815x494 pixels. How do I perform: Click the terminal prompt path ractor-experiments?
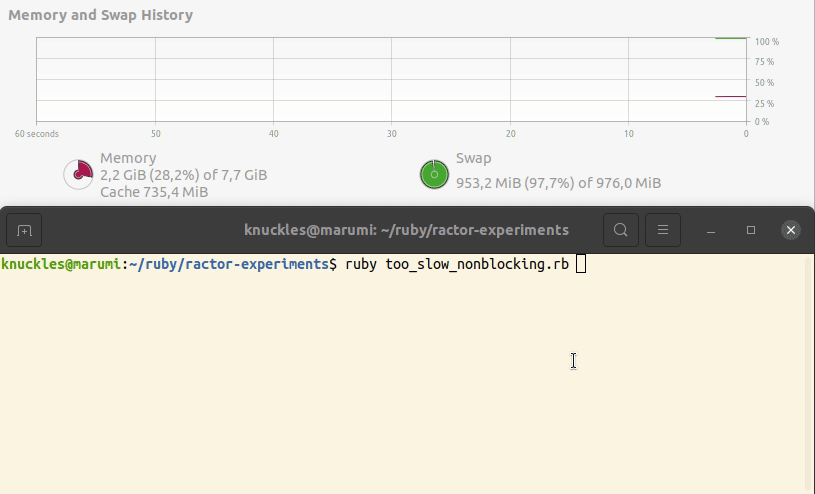[257, 264]
